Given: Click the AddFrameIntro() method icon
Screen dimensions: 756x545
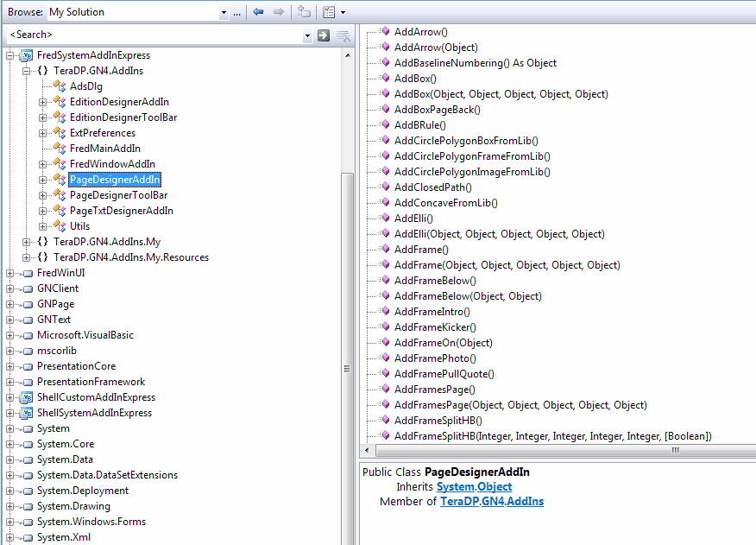Looking at the screenshot, I should pos(384,312).
